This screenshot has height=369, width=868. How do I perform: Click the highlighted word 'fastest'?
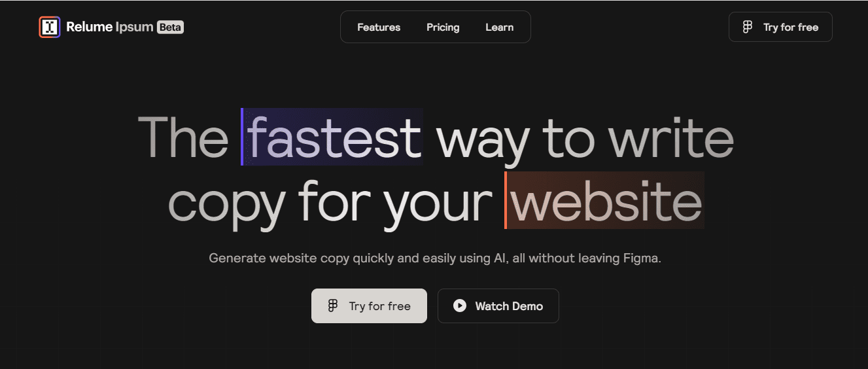[x=334, y=137]
